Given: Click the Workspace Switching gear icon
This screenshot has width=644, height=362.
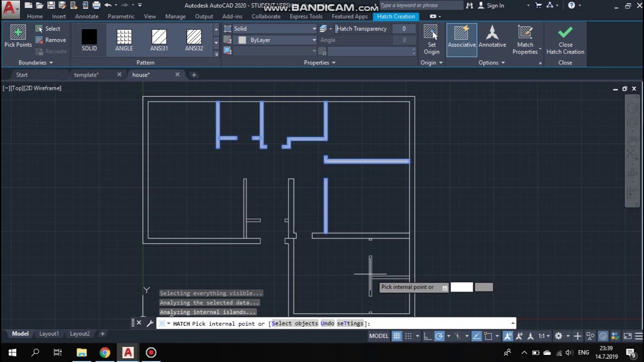Looking at the screenshot, I should (x=558, y=336).
